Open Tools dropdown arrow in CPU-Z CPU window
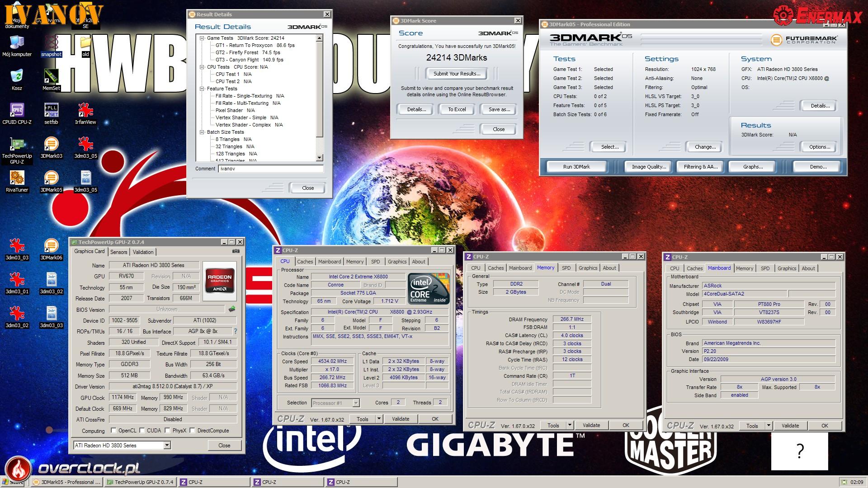The width and height of the screenshot is (868, 488). pos(379,419)
